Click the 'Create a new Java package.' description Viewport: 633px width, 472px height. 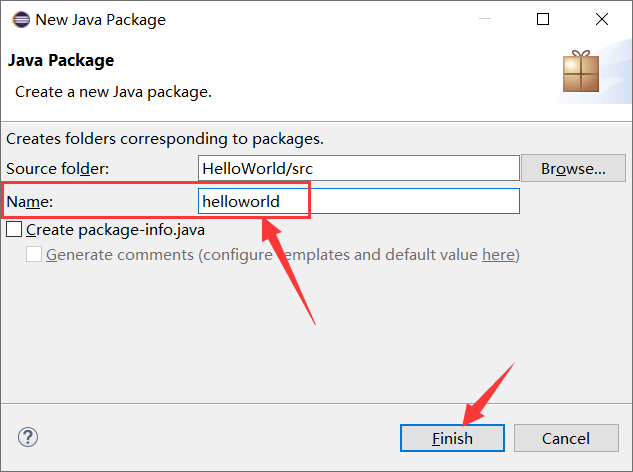pyautogui.click(x=113, y=91)
